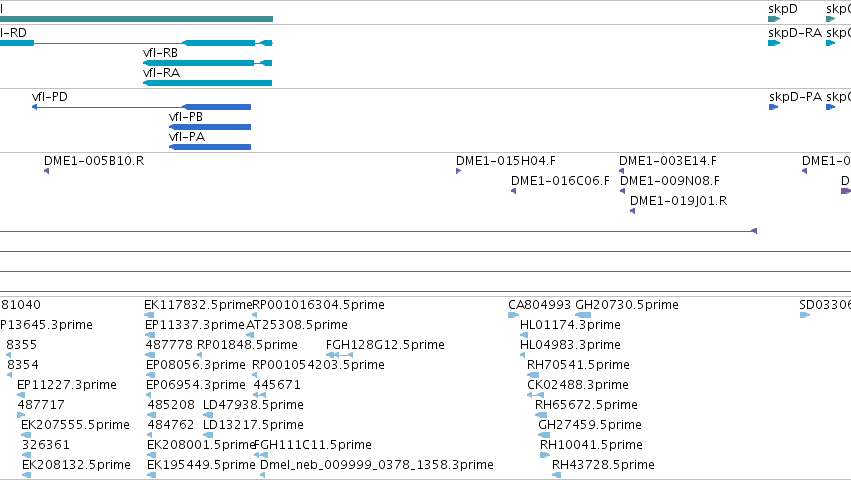
Task: Select the GH20730.5prime EST feature
Action: [x=583, y=315]
